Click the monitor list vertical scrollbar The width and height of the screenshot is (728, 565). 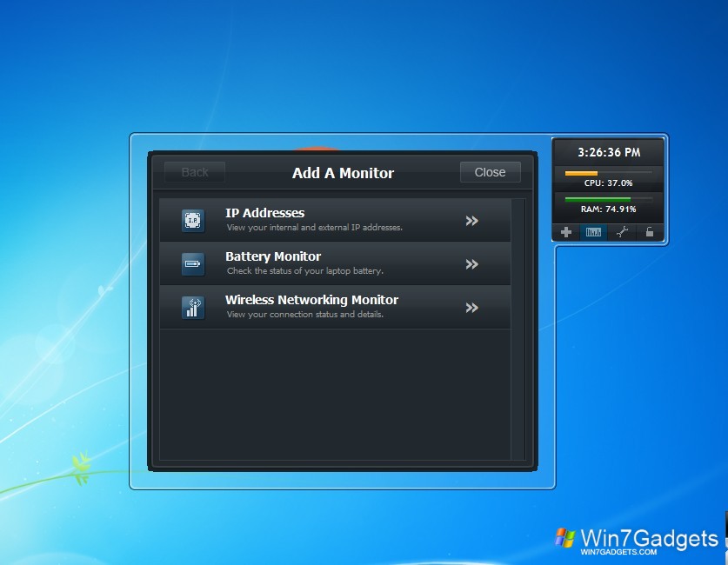[x=518, y=329]
